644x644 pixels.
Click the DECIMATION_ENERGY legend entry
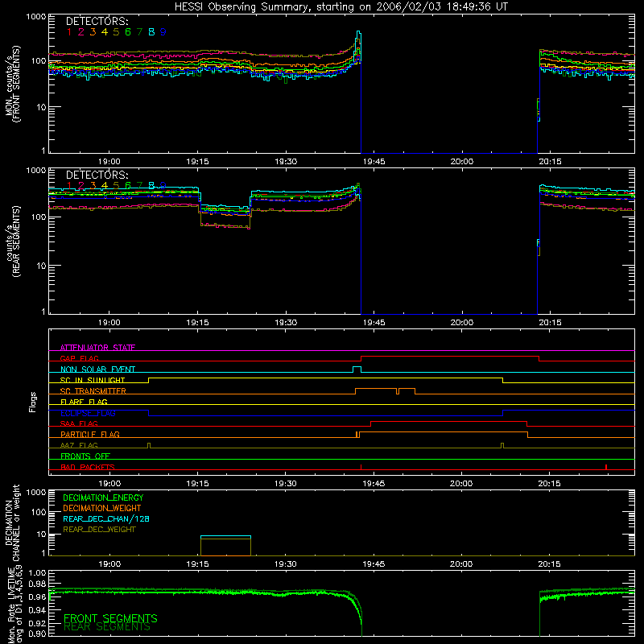coord(103,497)
